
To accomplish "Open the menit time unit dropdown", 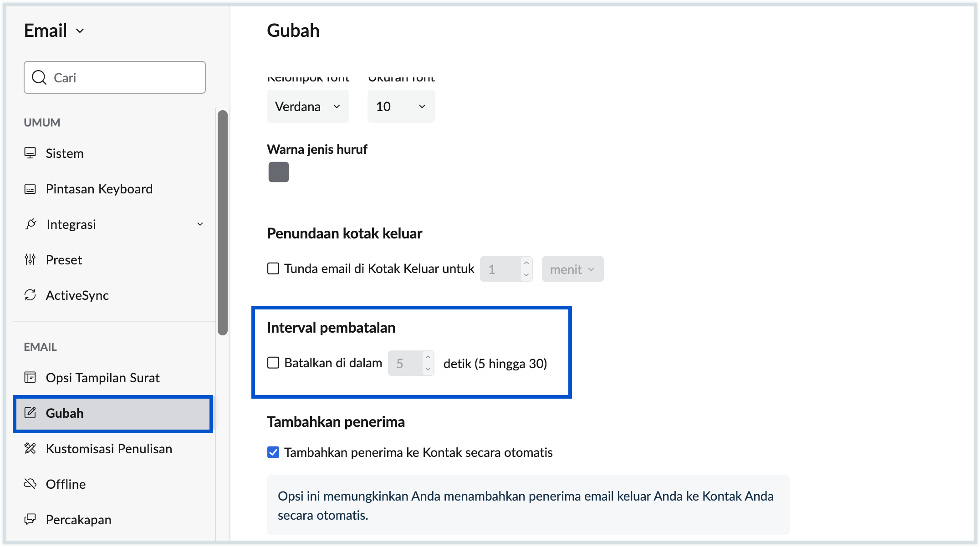I will [x=572, y=269].
